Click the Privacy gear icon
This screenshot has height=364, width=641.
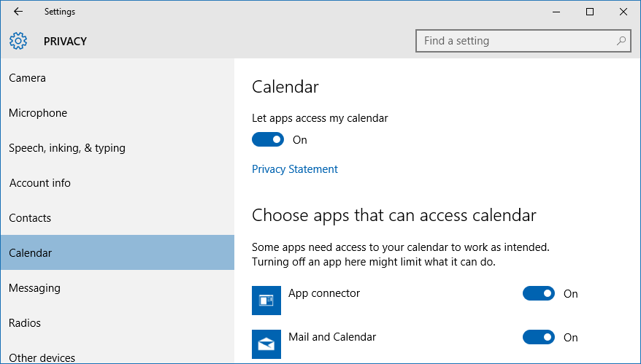click(x=18, y=41)
